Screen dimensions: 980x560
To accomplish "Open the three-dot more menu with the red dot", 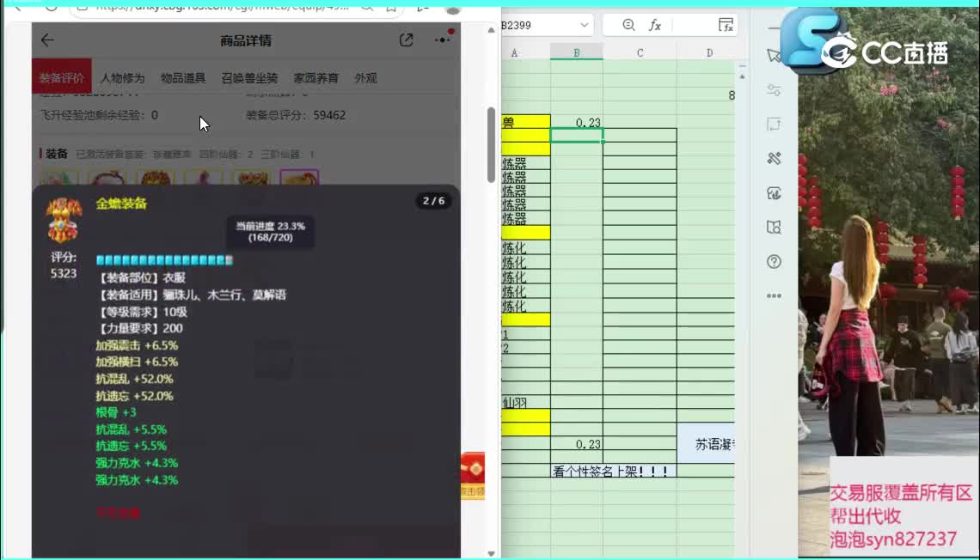I will point(443,40).
